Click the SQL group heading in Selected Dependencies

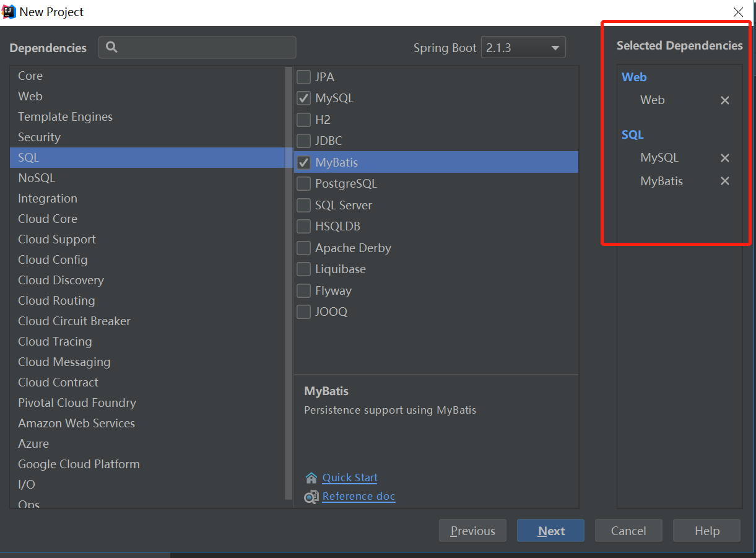coord(633,134)
